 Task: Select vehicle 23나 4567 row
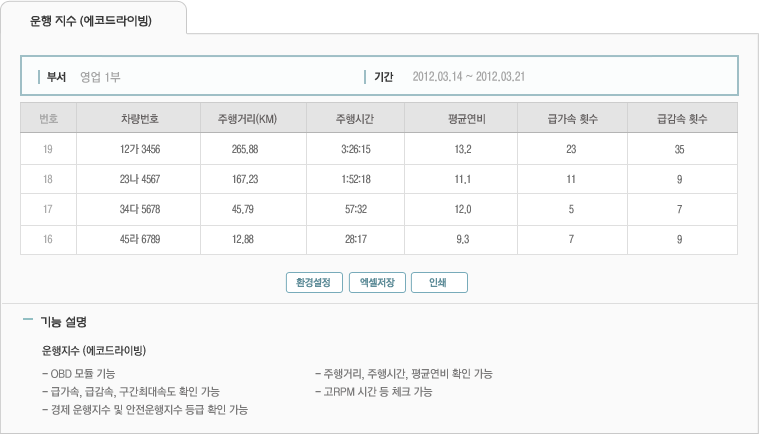pos(139,180)
